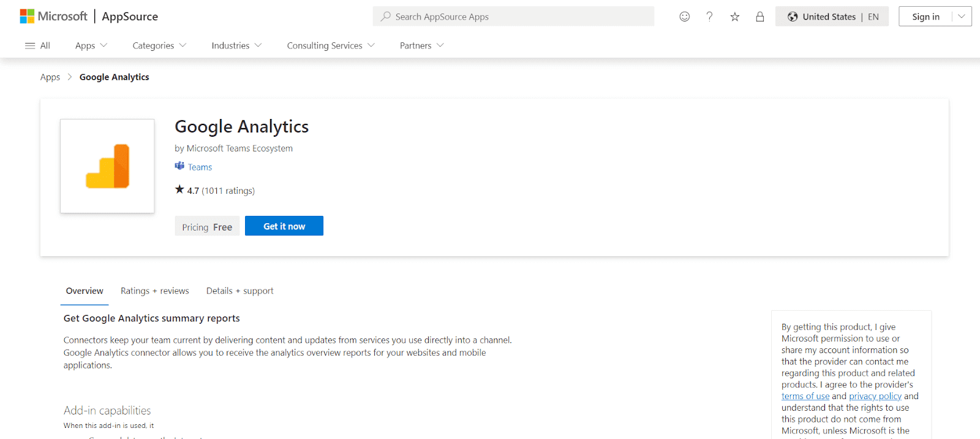The width and height of the screenshot is (980, 439).
Task: Expand the Sign in dropdown arrow
Action: (962, 17)
